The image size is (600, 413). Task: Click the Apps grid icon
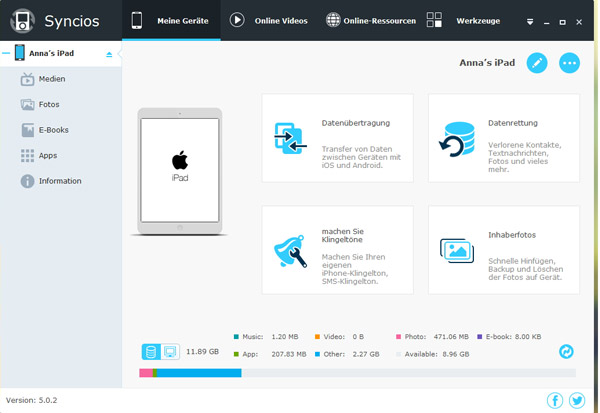click(27, 155)
